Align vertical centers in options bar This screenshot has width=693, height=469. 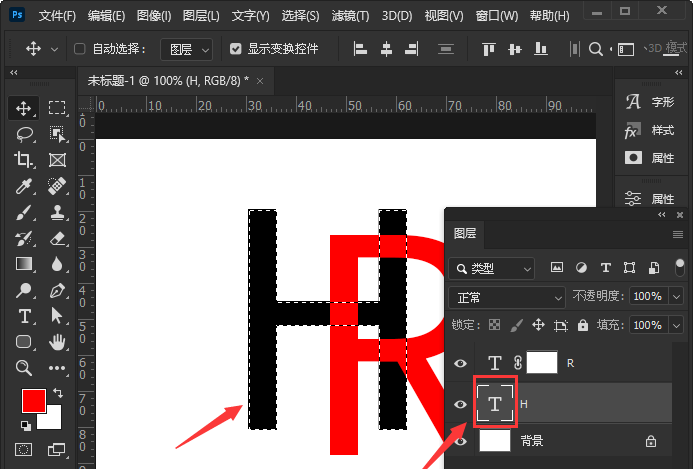click(x=515, y=49)
